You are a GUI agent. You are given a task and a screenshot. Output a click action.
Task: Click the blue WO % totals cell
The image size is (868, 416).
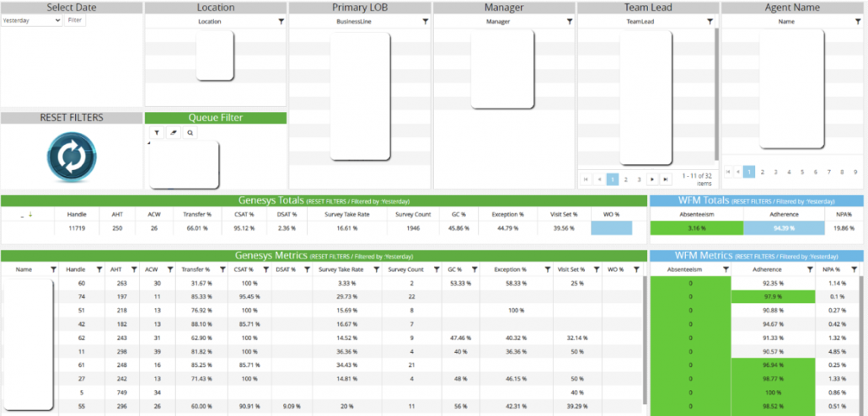point(611,228)
